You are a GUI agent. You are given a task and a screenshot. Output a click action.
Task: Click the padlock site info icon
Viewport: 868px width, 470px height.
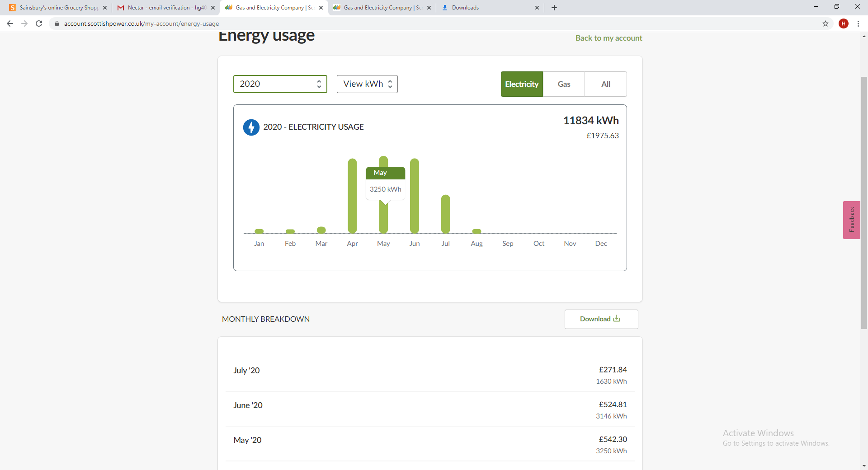pos(57,23)
